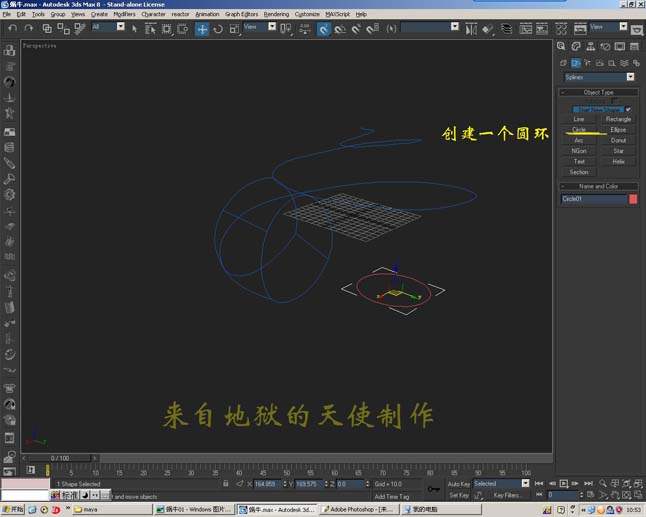Toggle the Percent Snap button
The height and width of the screenshot is (517, 646).
pyautogui.click(x=356, y=28)
